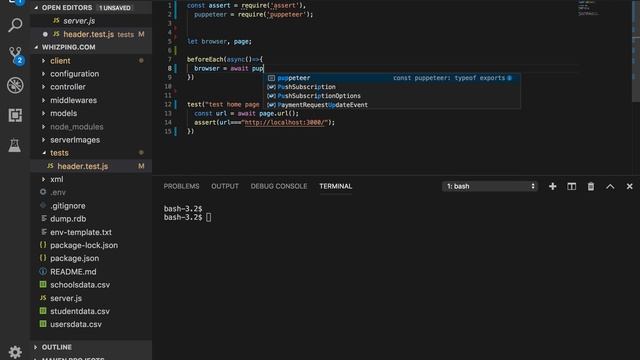
Task: Choose the puppeteer autocomplete suggestion
Action: click(392, 78)
